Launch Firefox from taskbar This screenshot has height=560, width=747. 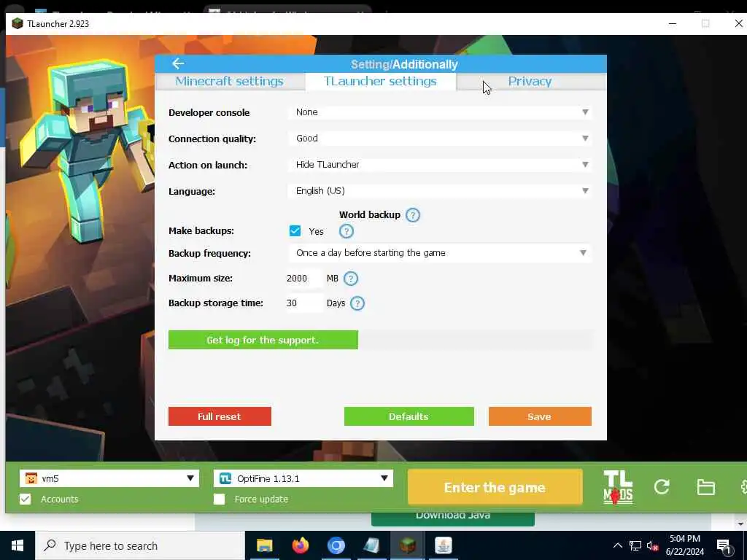click(300, 545)
